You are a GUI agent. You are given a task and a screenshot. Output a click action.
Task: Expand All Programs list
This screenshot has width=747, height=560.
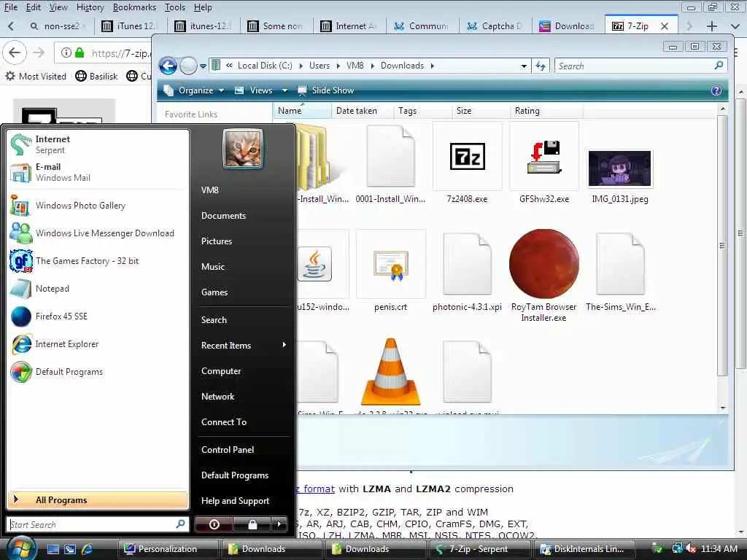point(98,499)
